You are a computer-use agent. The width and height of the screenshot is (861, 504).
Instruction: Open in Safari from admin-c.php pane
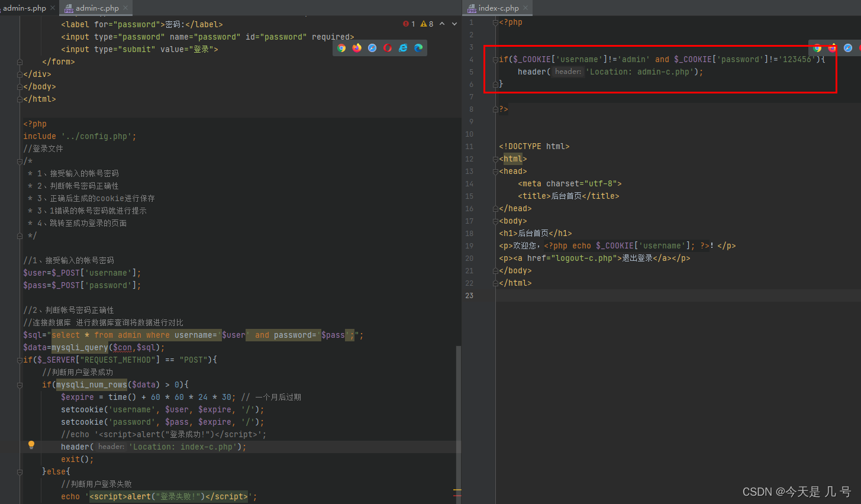click(372, 48)
